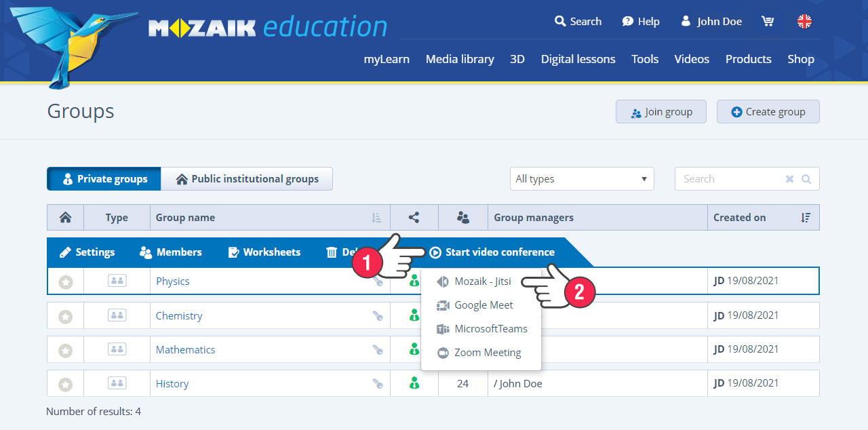
Task: Toggle favorite star for Physics group
Action: coord(65,281)
